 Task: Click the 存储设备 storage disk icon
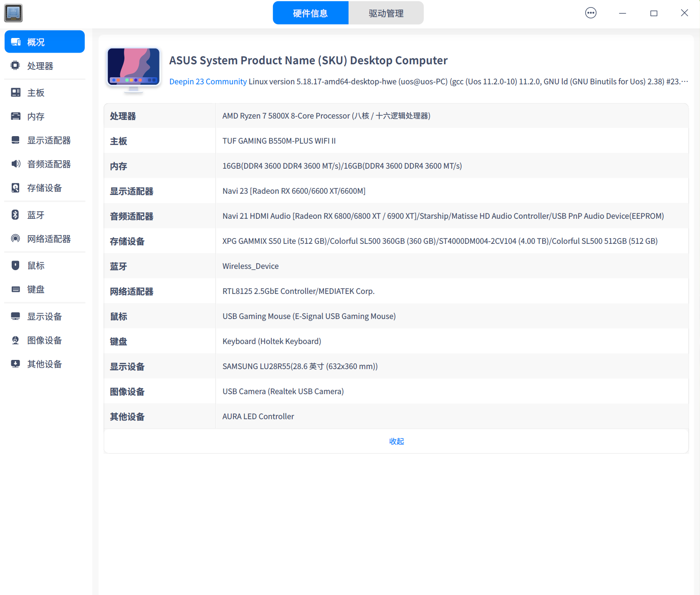click(15, 187)
